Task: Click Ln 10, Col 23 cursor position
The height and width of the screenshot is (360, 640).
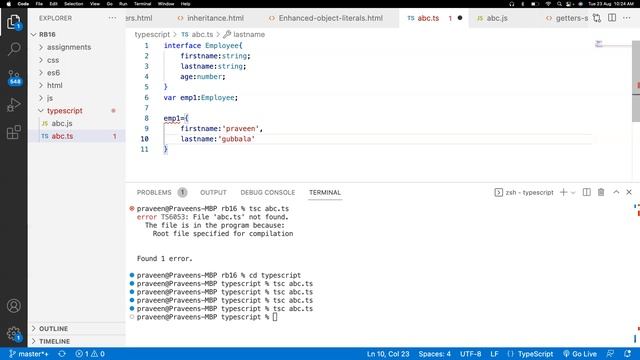Action: pos(388,354)
